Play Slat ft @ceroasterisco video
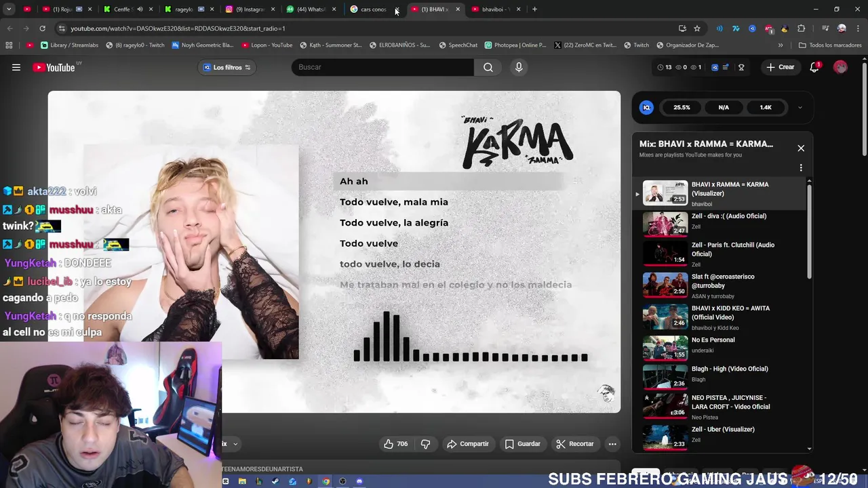The width and height of the screenshot is (868, 488). (x=665, y=284)
